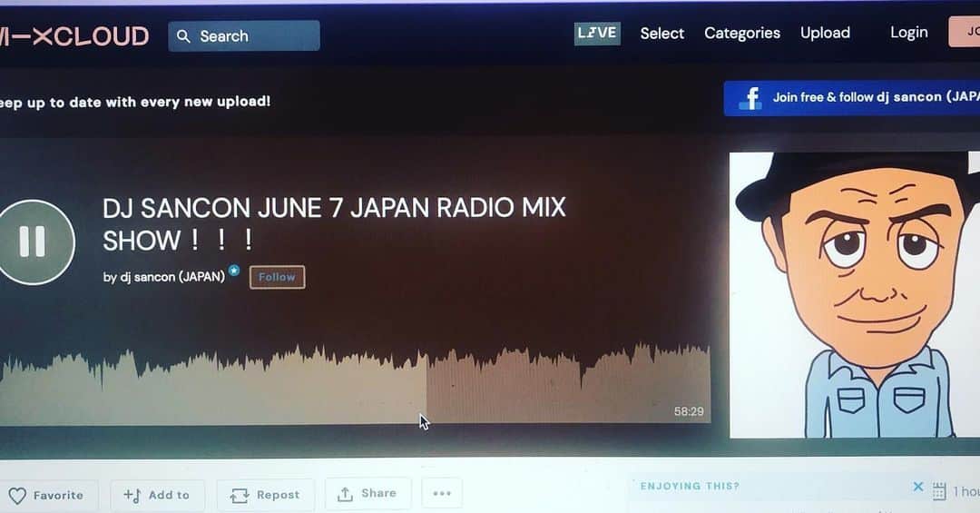The height and width of the screenshot is (513, 980).
Task: Open the three-dots more options menu
Action: pyautogui.click(x=442, y=494)
